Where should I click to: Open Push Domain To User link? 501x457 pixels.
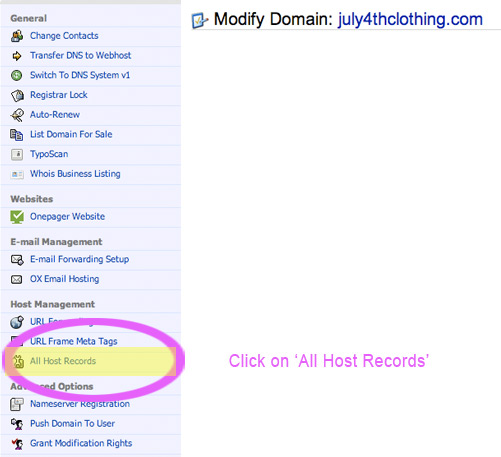coord(72,423)
